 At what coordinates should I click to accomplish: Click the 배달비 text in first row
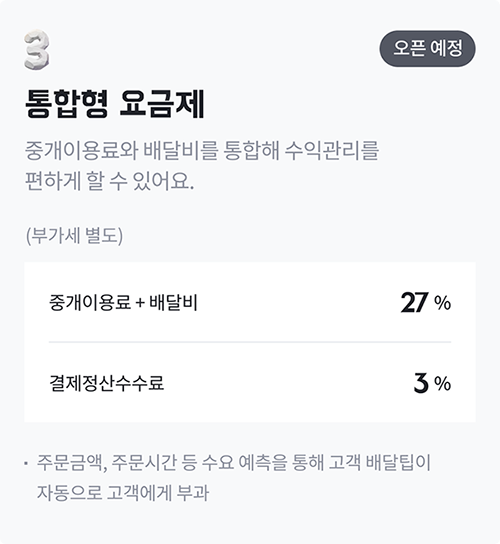(173, 303)
